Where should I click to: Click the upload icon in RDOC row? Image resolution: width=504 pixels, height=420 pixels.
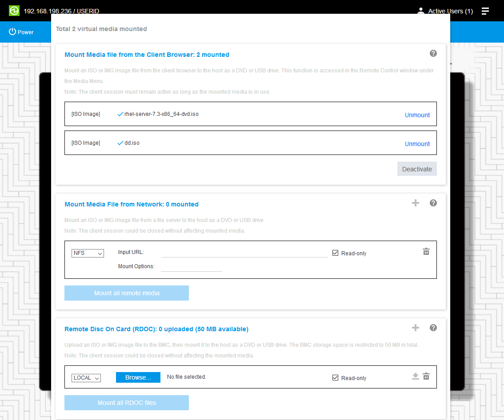pyautogui.click(x=415, y=376)
